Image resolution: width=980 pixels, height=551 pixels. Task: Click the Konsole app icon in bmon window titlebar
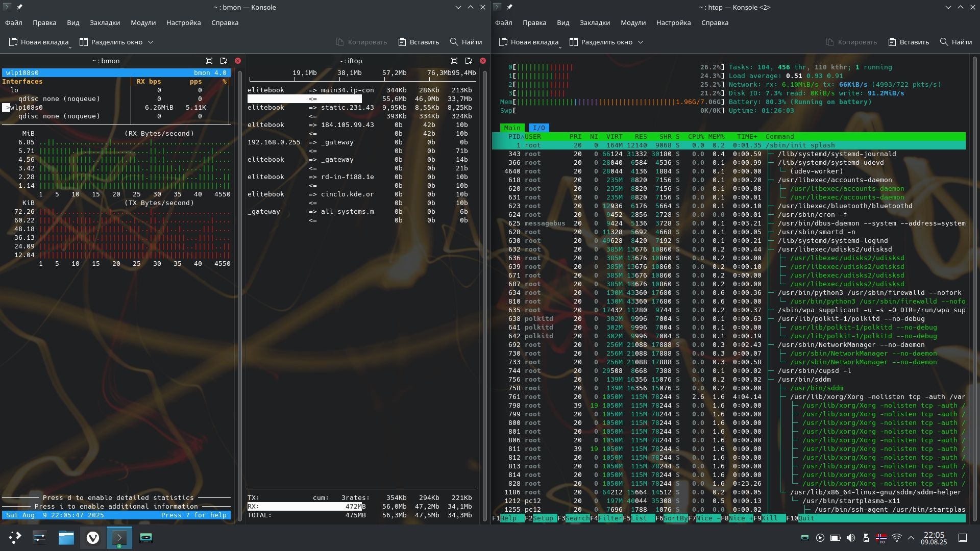[7, 7]
